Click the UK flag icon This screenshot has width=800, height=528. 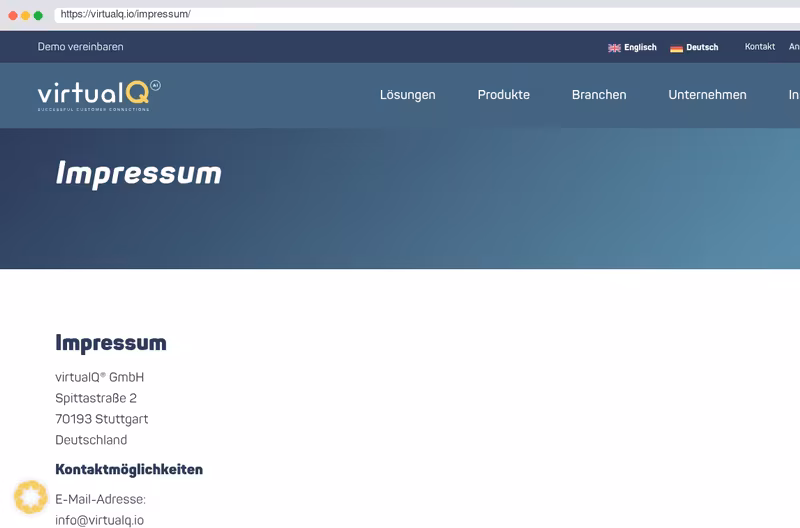pyautogui.click(x=614, y=48)
